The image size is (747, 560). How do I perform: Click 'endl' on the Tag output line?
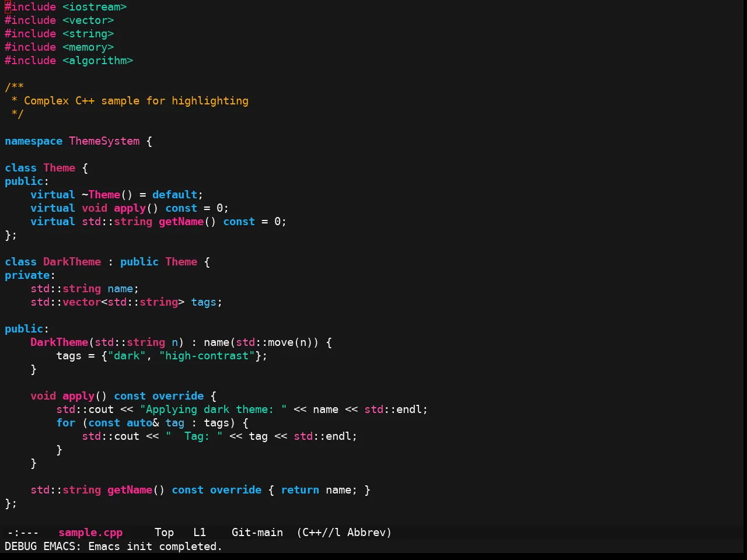(338, 436)
